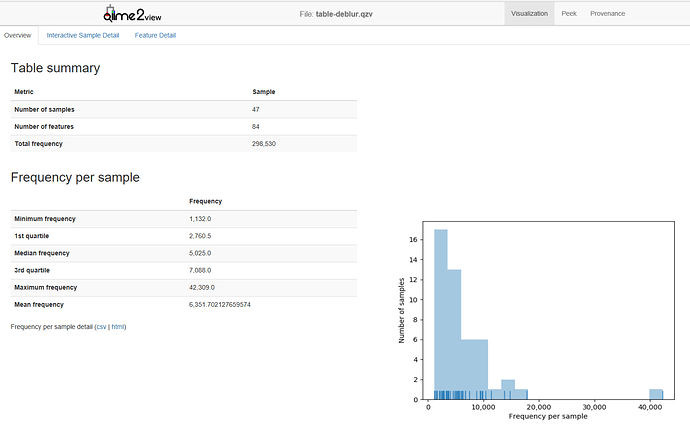Click the Median frequency row

point(182,253)
